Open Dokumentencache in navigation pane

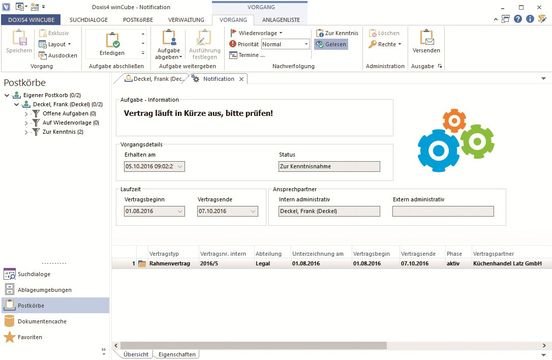(55, 321)
